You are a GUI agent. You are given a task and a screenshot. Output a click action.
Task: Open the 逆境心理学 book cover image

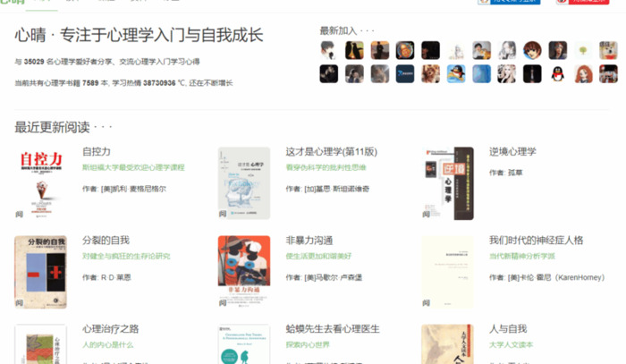[447, 183]
